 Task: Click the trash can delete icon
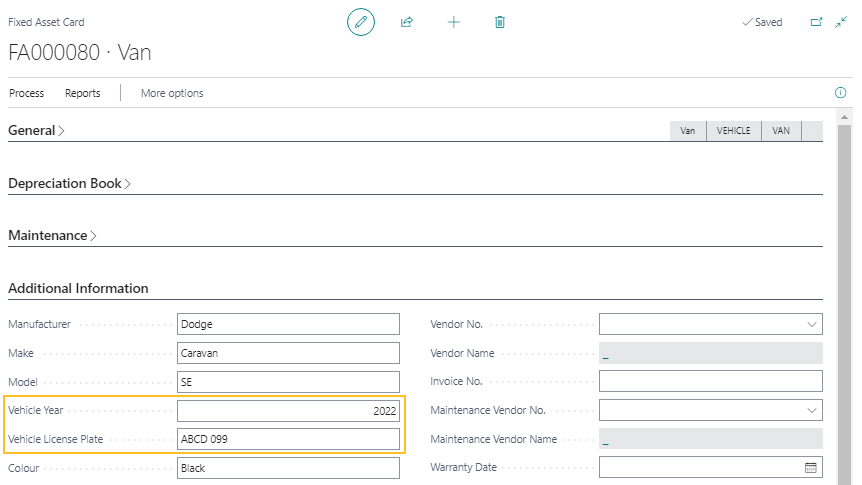coord(500,22)
